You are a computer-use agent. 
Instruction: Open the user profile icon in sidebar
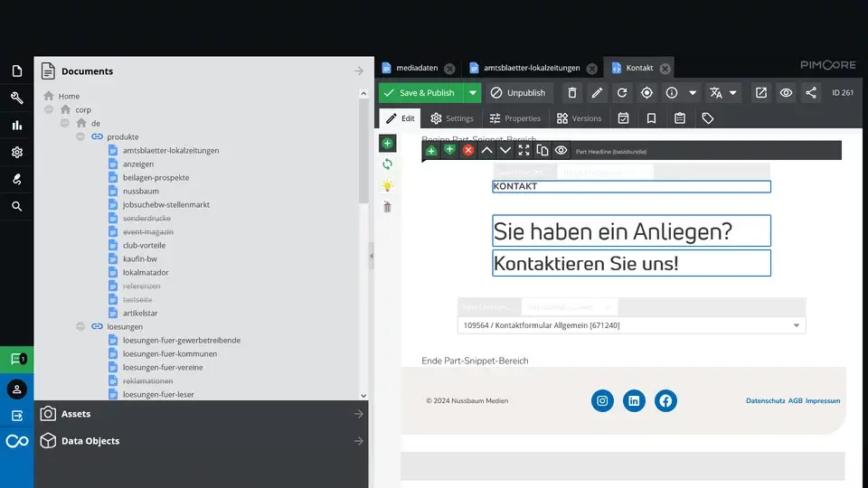[16, 389]
